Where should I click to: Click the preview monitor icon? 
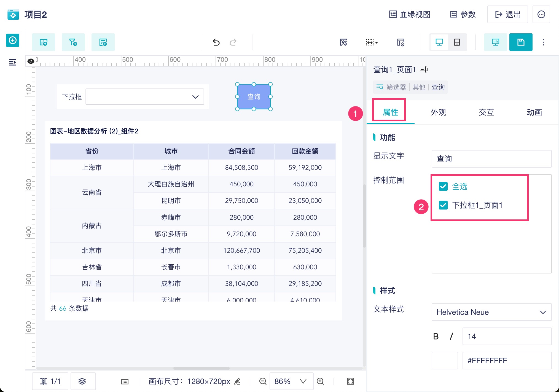(495, 42)
